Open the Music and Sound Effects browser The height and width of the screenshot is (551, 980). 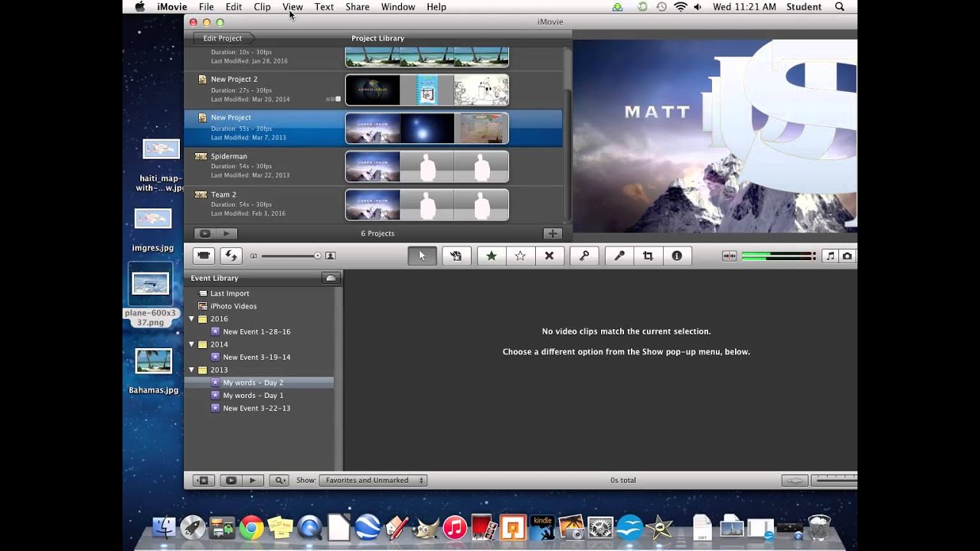830,256
